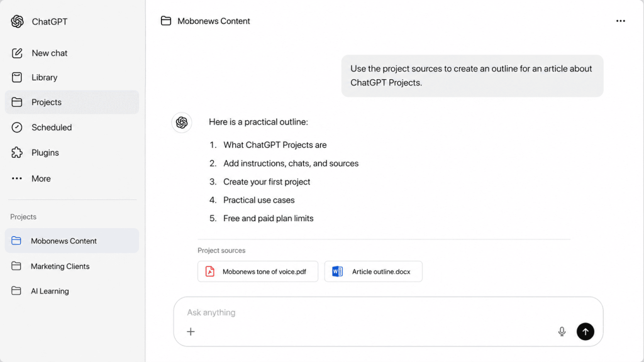
Task: Open Article outline.docx source file
Action: [x=373, y=271]
